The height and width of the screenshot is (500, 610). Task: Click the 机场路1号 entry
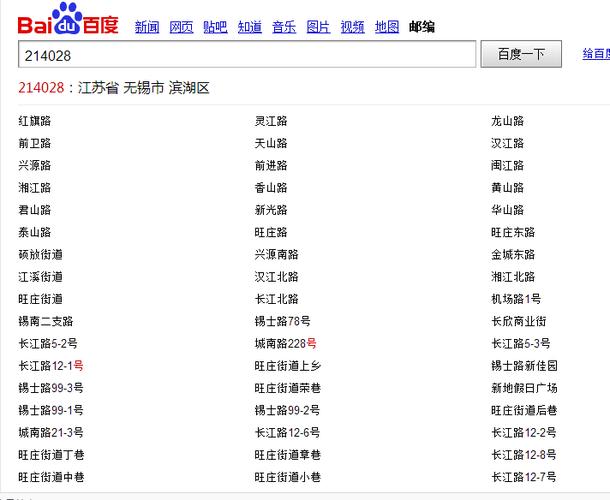516,299
